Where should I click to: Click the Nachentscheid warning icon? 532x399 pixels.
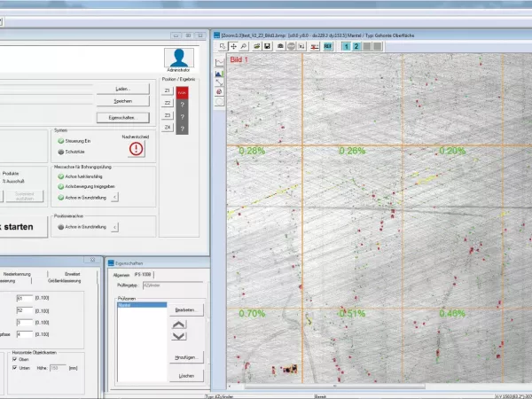(135, 149)
